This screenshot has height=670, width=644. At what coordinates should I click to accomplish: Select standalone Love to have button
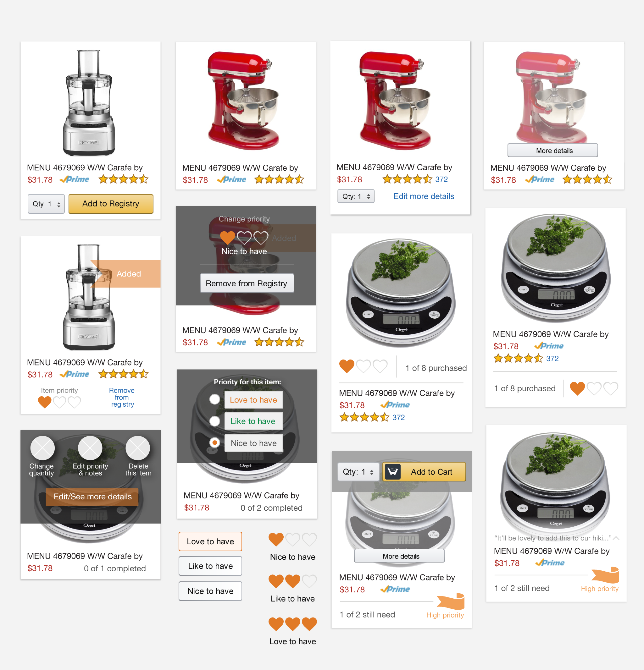[210, 541]
